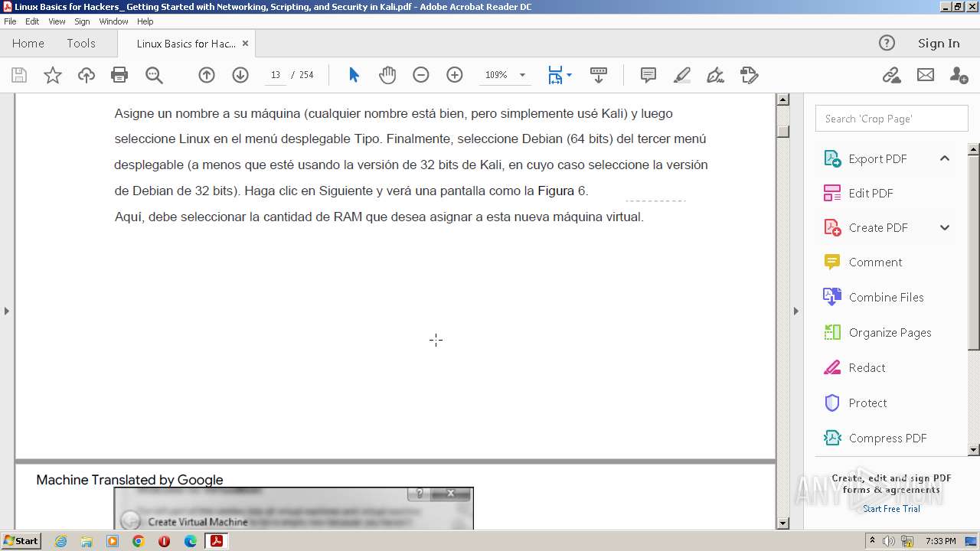Go to the previous page arrow

[x=207, y=75]
